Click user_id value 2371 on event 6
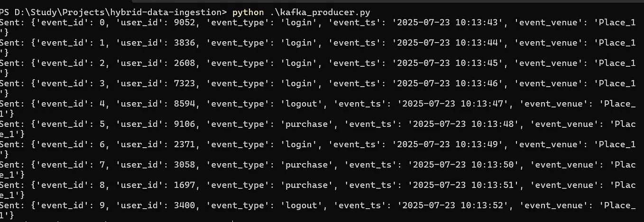644x222 pixels. coord(184,144)
